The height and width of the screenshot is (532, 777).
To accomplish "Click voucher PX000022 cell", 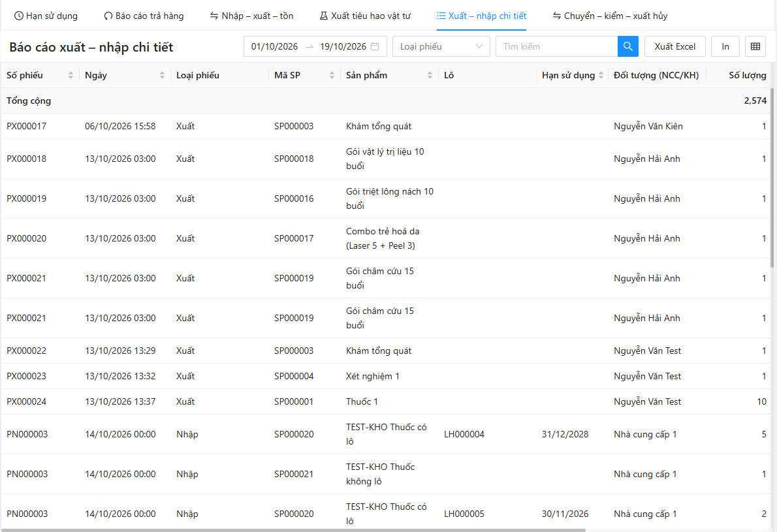I will tap(26, 351).
